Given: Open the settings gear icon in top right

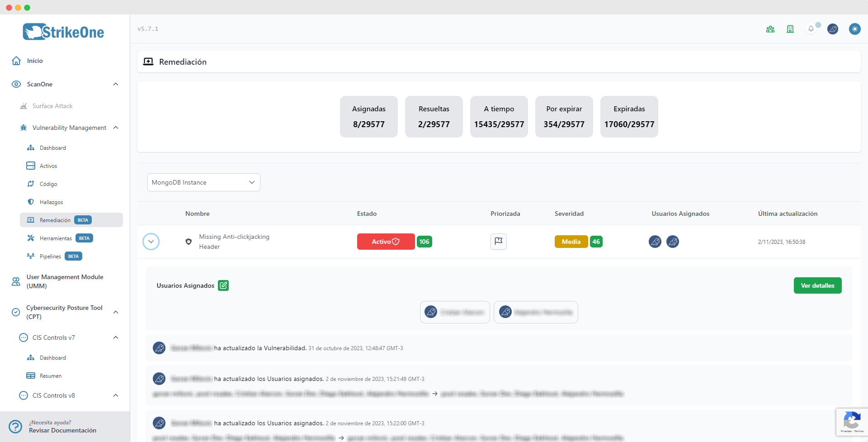Looking at the screenshot, I should point(855,29).
